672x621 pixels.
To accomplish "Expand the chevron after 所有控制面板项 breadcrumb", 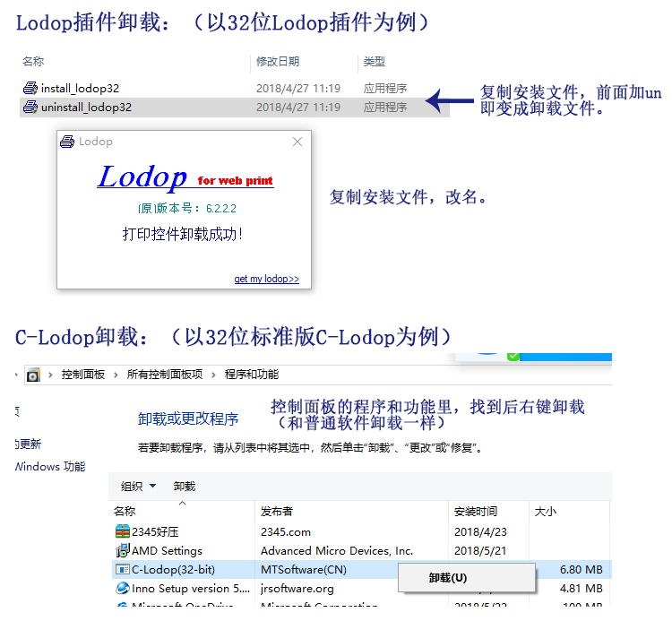I will click(x=213, y=375).
